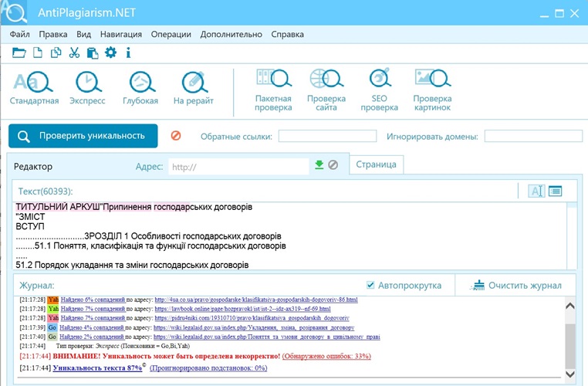The height and width of the screenshot is (386, 588).
Task: Show program info icon
Action: (x=128, y=52)
